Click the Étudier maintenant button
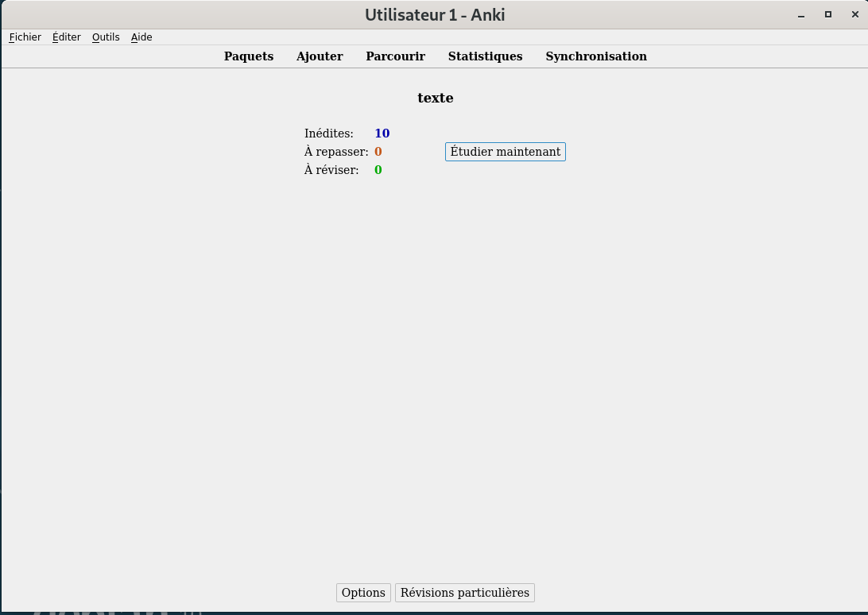 [x=506, y=152]
